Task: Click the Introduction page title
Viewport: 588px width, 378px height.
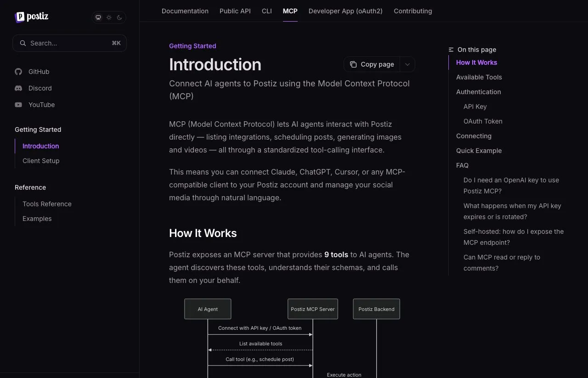Action: [x=215, y=65]
